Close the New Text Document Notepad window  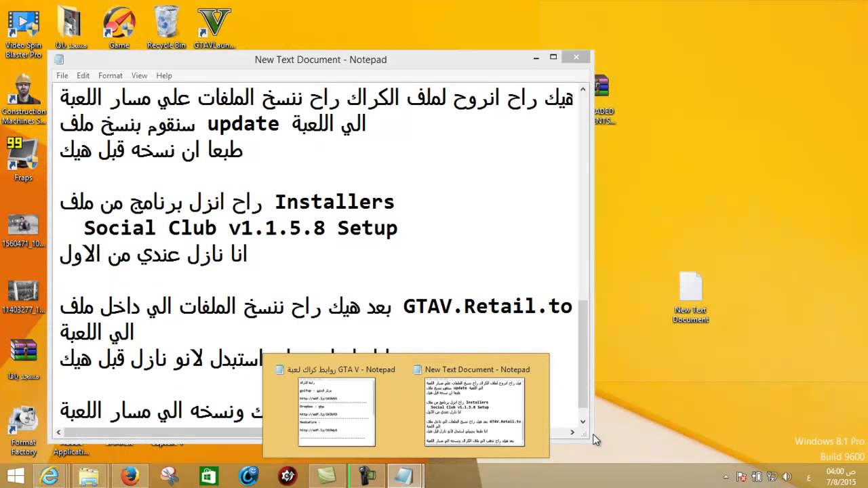[577, 58]
